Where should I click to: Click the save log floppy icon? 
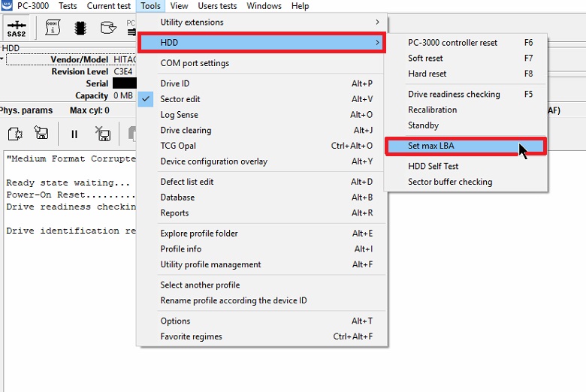point(41,133)
